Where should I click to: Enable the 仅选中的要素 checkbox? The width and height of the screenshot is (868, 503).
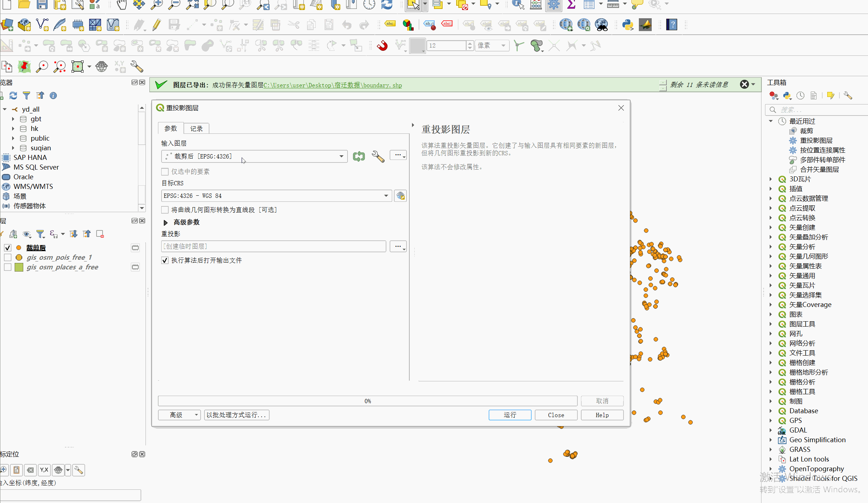click(165, 171)
